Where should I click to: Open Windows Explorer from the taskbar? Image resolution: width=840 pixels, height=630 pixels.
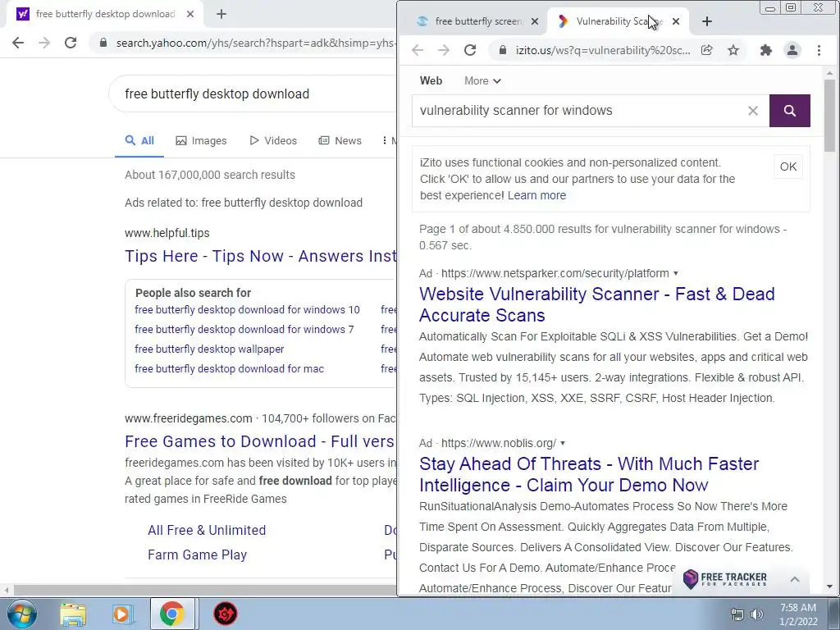73,614
